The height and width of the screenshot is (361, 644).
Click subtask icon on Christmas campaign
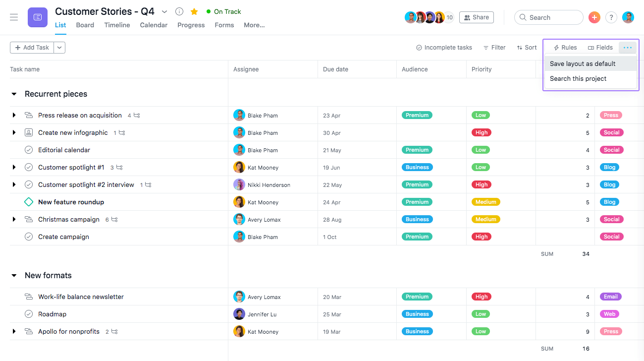tap(114, 220)
